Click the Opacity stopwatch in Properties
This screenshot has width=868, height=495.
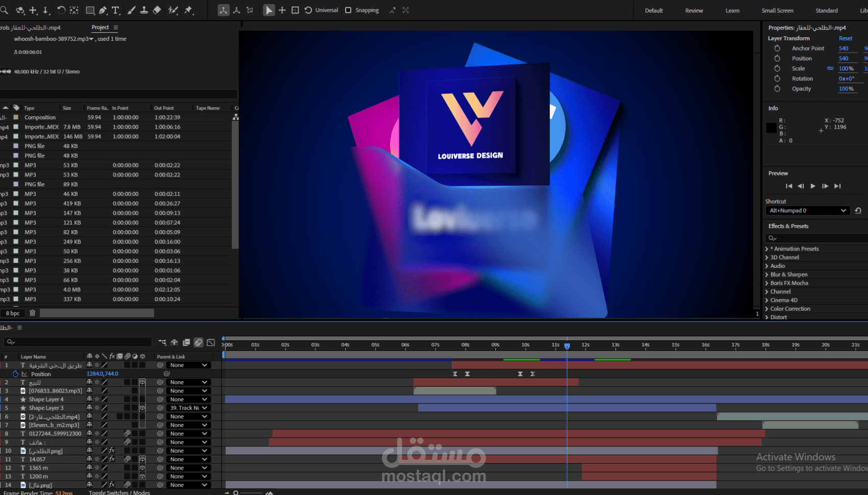[x=777, y=89]
